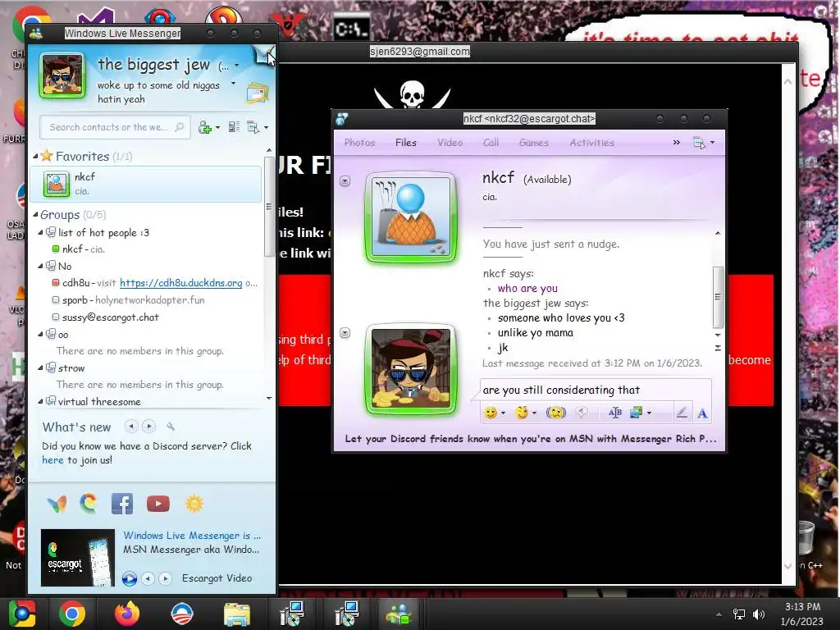Show next What's new item
Image resolution: width=840 pixels, height=630 pixels.
(149, 427)
